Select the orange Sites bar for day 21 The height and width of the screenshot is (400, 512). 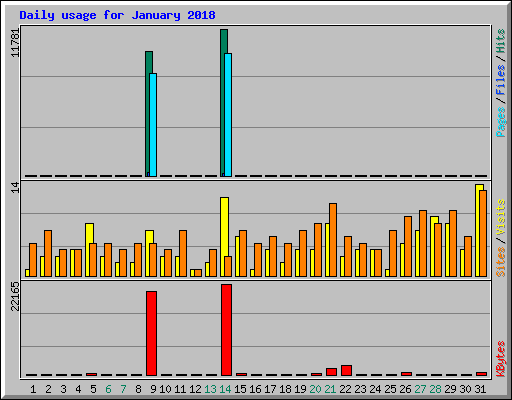[333, 240]
